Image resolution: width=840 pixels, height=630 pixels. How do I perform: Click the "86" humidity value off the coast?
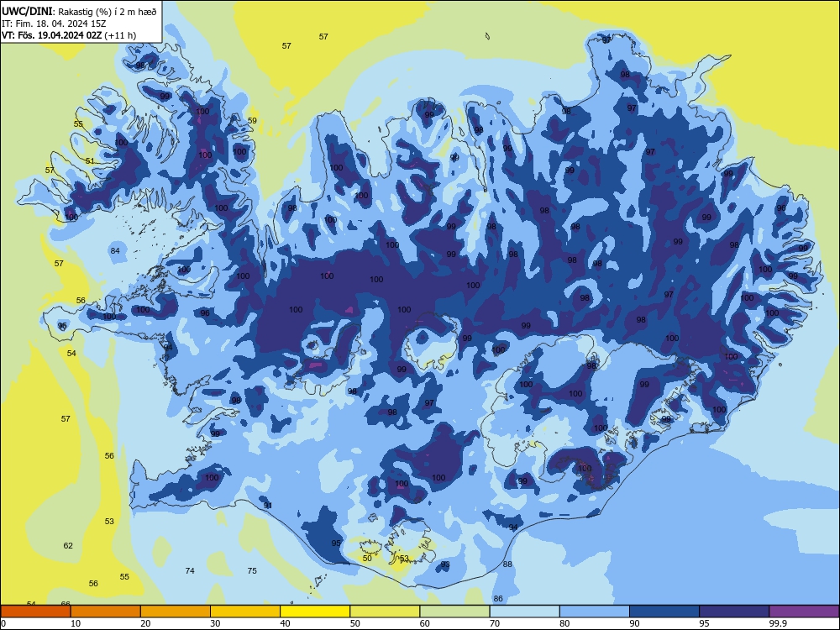click(x=498, y=598)
